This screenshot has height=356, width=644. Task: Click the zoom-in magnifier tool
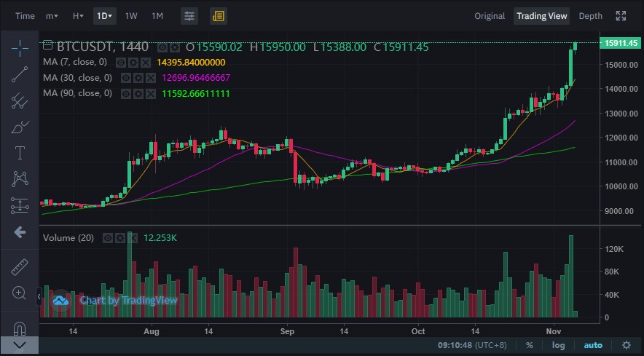(x=19, y=293)
